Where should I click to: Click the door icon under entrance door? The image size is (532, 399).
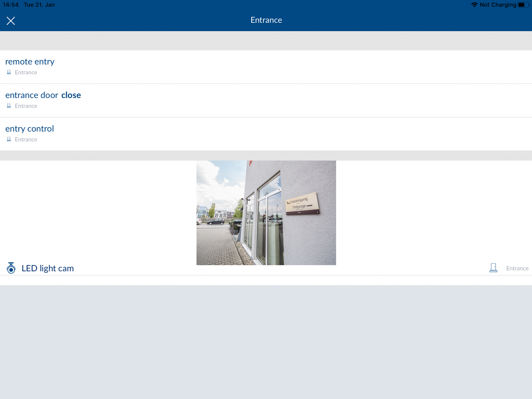(9, 106)
